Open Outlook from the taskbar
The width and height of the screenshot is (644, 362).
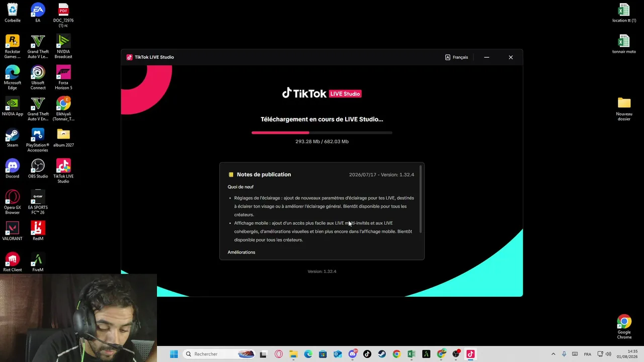(x=338, y=354)
